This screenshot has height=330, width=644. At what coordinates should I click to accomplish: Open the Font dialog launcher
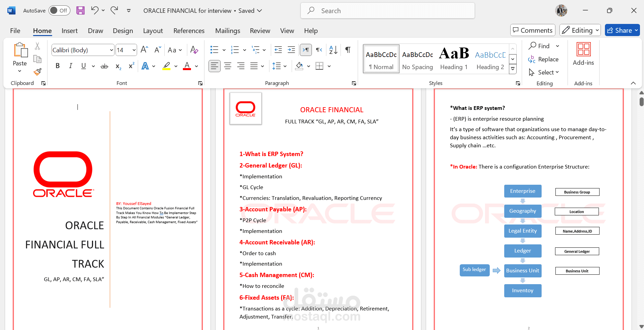200,83
